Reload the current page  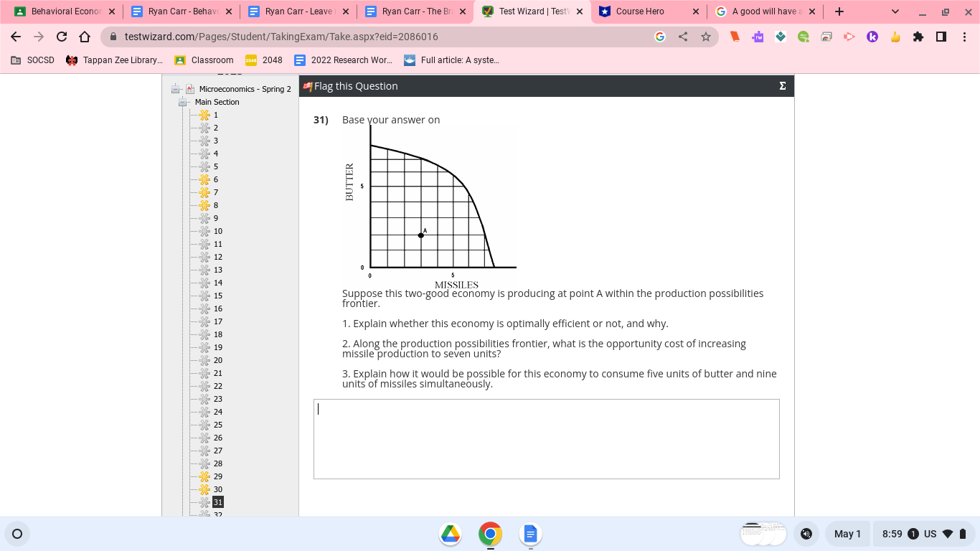point(62,37)
